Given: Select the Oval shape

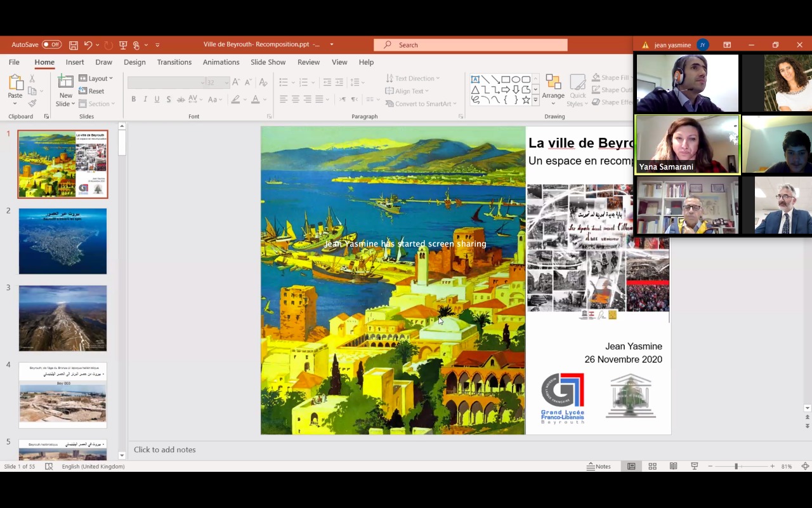Looking at the screenshot, I should pos(516,79).
